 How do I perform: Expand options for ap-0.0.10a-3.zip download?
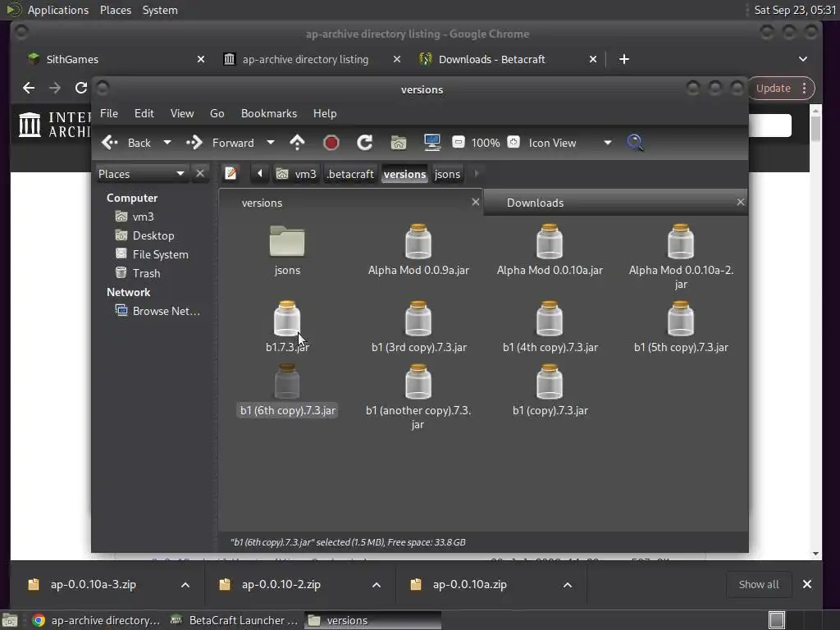point(185,584)
